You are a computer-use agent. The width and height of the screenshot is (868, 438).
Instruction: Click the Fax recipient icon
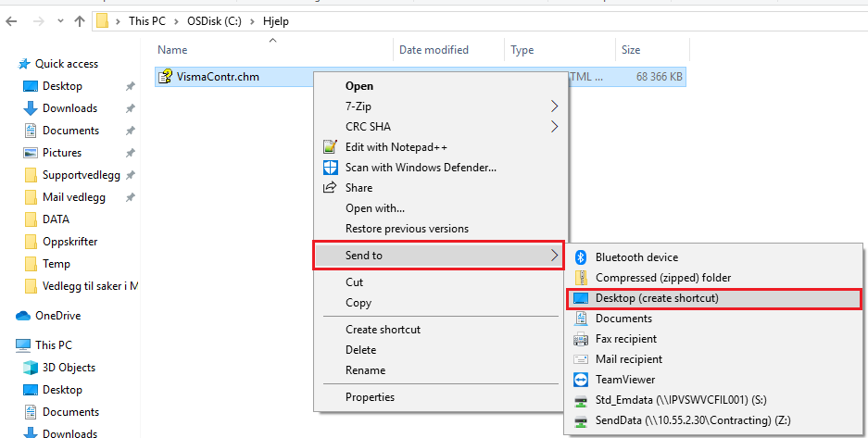(581, 339)
